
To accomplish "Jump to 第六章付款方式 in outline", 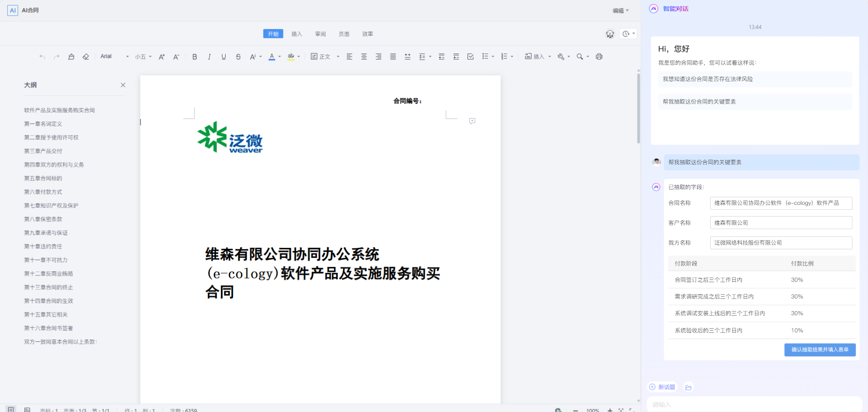I will (43, 192).
